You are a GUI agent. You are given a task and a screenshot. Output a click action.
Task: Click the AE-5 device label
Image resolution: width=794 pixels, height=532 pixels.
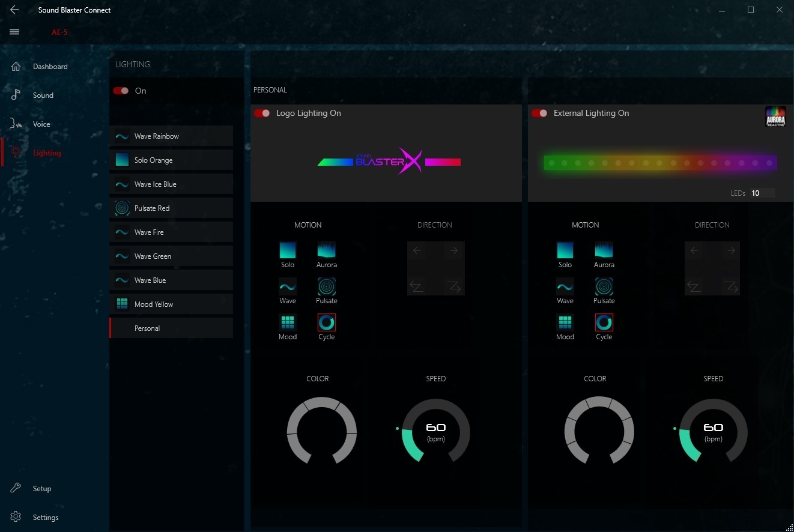coord(59,32)
